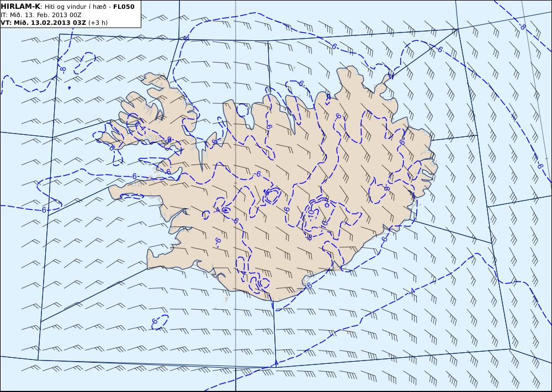
Task: Click the -8 isotherm label in top-right corner
Action: (523, 27)
